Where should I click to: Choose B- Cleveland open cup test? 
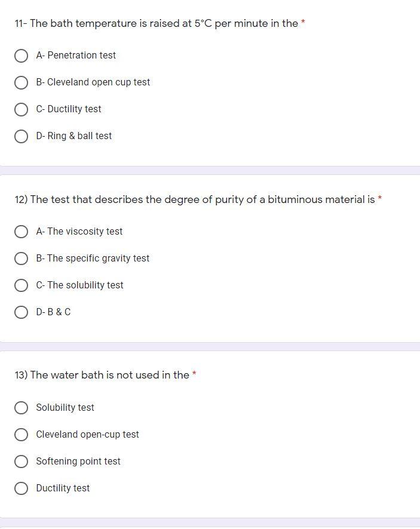[21, 82]
